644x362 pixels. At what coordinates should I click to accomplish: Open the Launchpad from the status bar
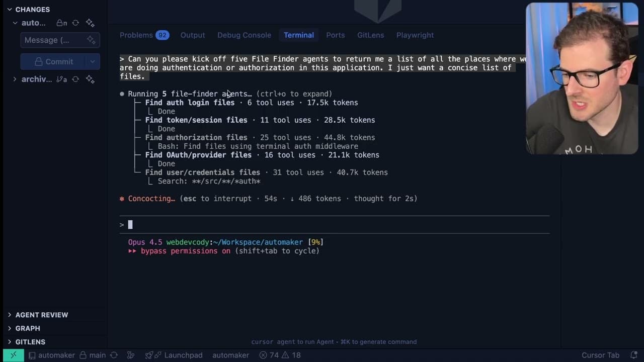point(183,355)
